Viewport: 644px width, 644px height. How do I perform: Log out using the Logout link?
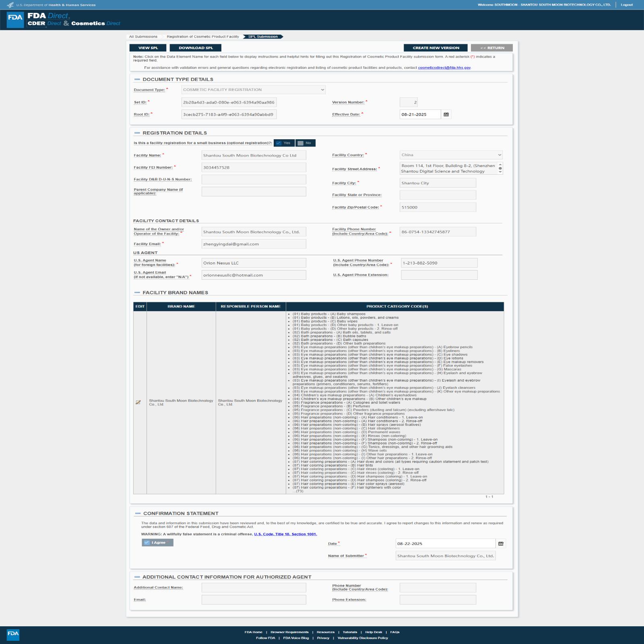(x=627, y=5)
